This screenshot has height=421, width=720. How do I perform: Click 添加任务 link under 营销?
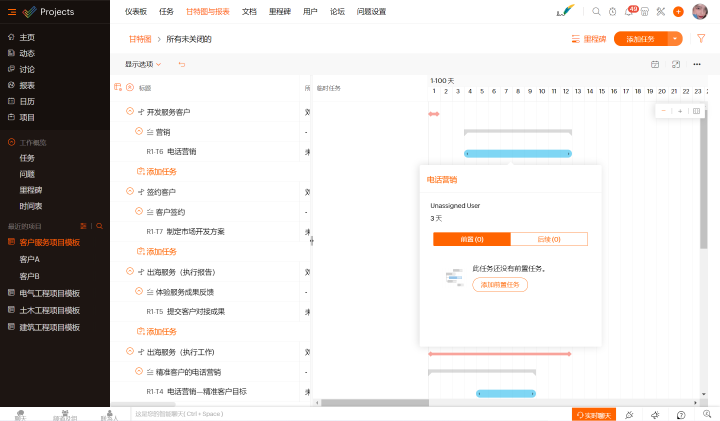coord(162,171)
